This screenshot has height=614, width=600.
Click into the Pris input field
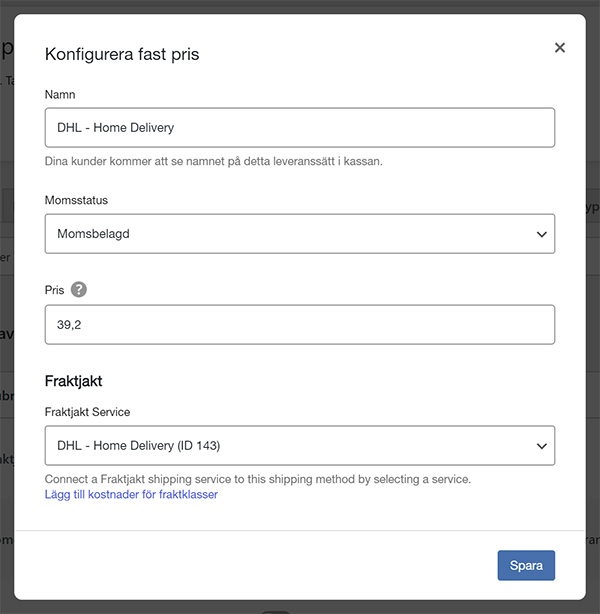299,325
